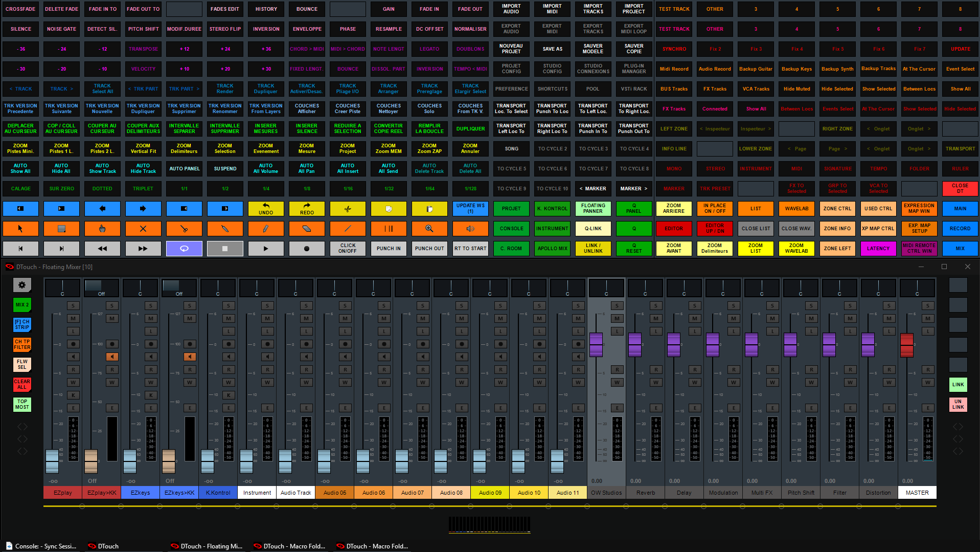Click the fast forward transport button
The image size is (980, 552).
click(x=143, y=249)
